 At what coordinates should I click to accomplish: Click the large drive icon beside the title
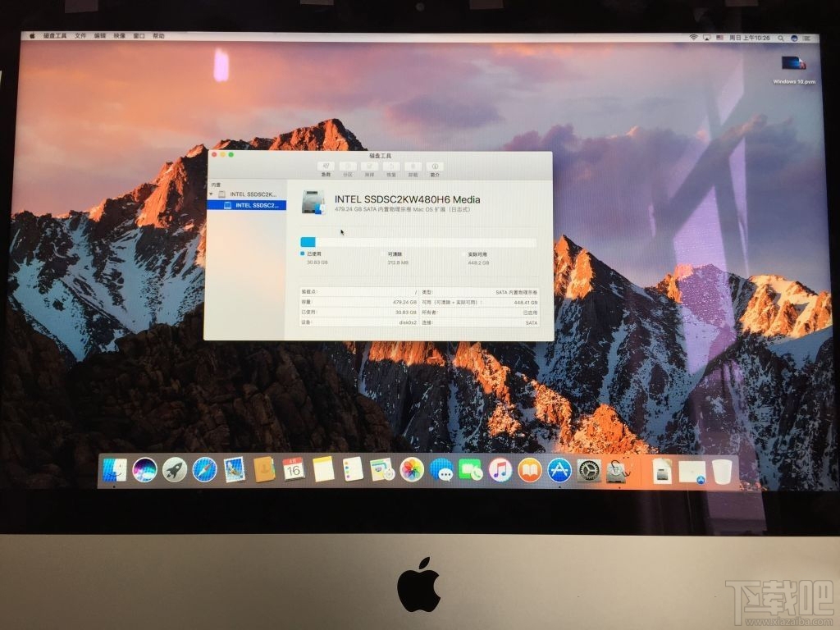click(313, 203)
